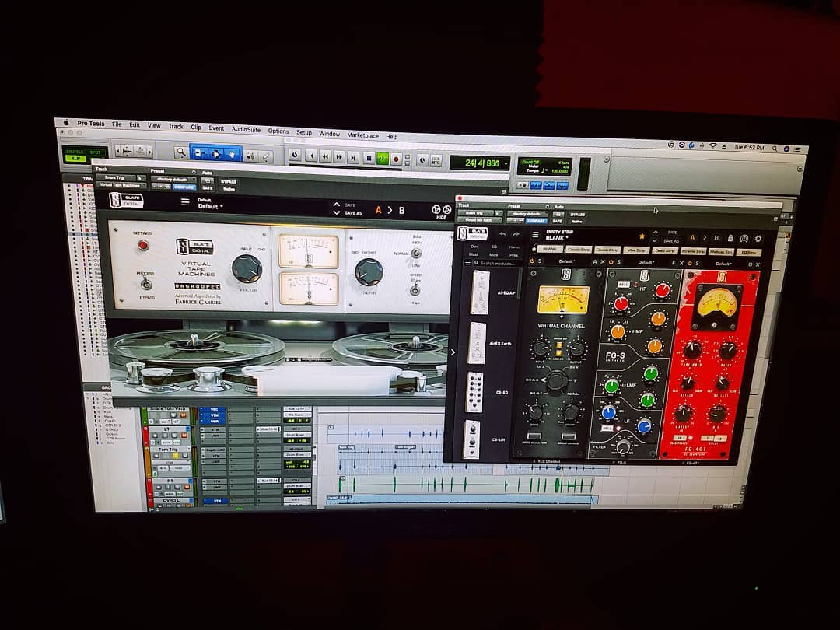Viewport: 840px width, 630px height.
Task: Open the main counter display dropdown arrow
Action: (x=506, y=163)
